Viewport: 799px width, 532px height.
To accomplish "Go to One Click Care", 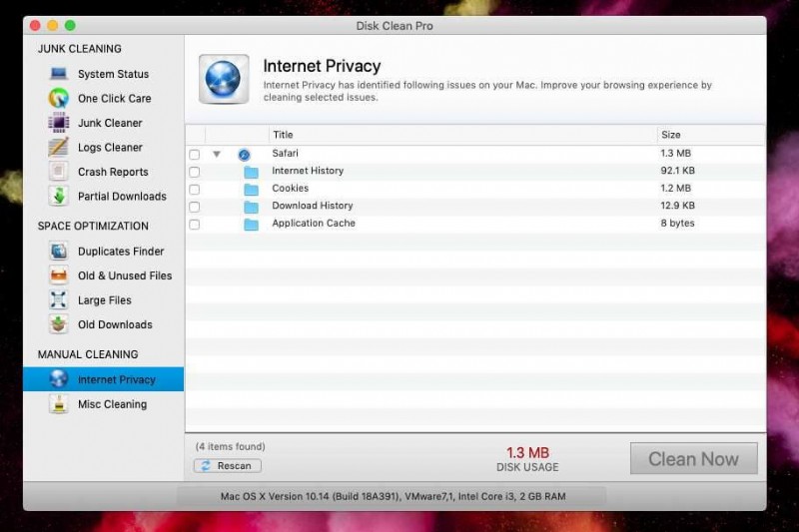I will coord(114,98).
